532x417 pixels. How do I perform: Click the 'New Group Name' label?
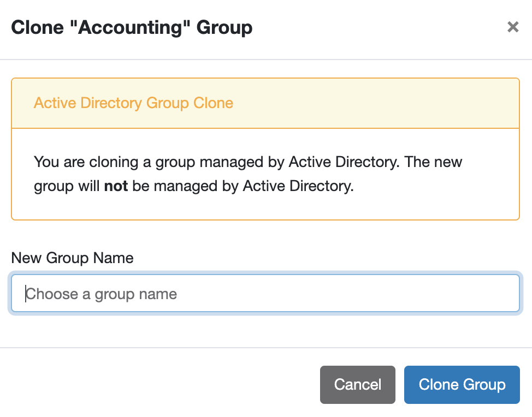(72, 258)
